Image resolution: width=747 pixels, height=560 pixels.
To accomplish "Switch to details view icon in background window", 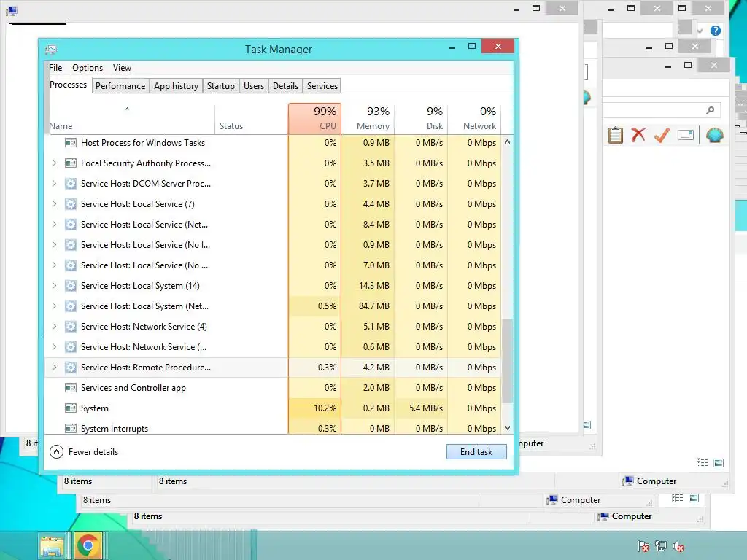I will click(x=702, y=463).
